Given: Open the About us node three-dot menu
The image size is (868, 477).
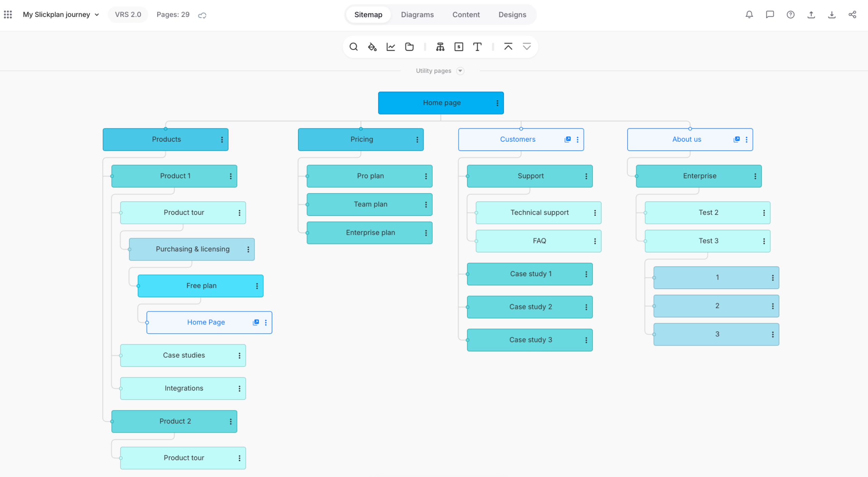Looking at the screenshot, I should tap(746, 140).
